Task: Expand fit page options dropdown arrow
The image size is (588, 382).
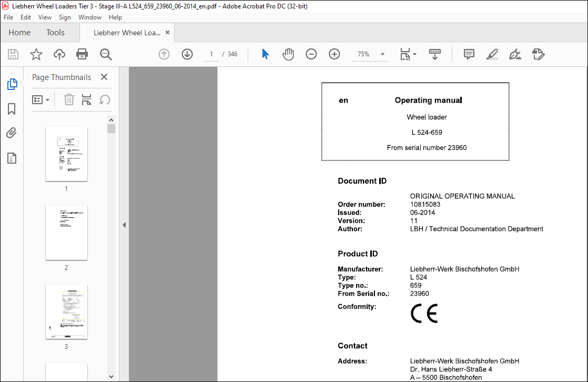Action: coord(415,54)
